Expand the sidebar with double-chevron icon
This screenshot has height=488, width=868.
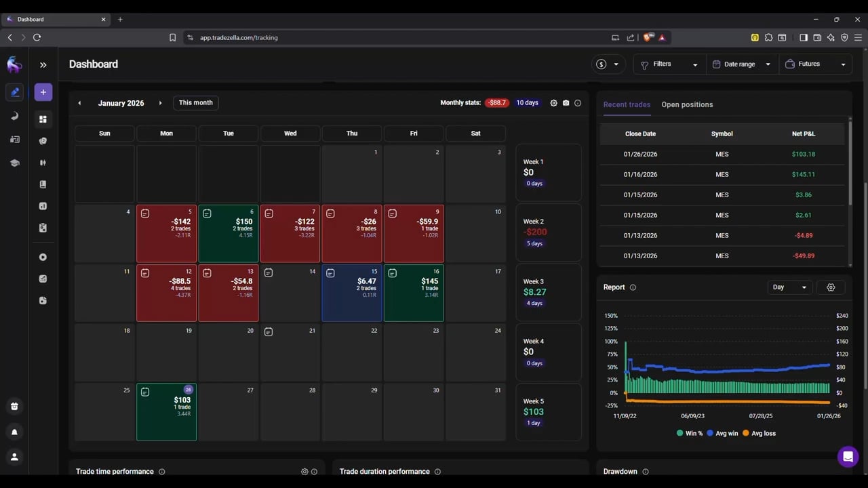[x=43, y=65]
